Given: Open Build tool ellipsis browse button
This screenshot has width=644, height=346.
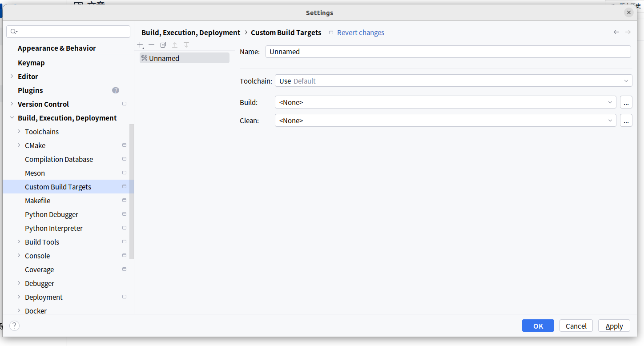Looking at the screenshot, I should pyautogui.click(x=626, y=102).
